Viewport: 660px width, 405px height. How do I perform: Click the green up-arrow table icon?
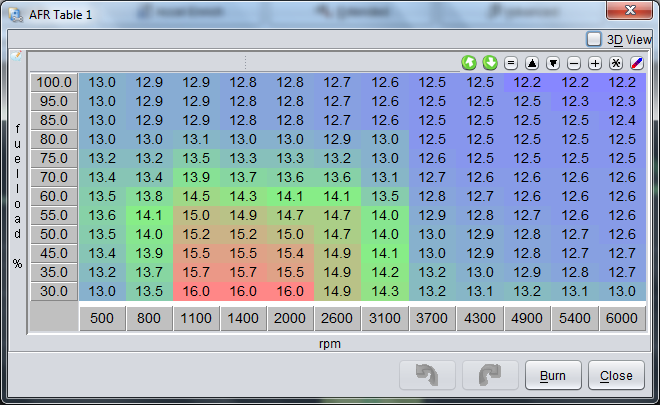pyautogui.click(x=469, y=63)
